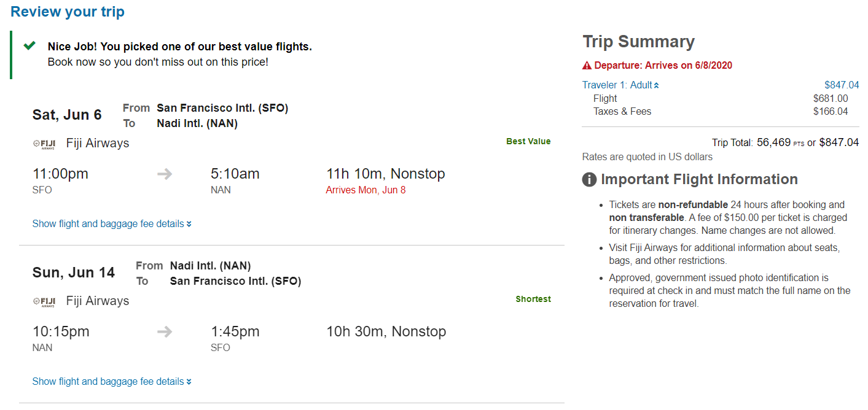Click the Fiji Airways logo on the return flight
The width and height of the screenshot is (868, 410).
44,301
